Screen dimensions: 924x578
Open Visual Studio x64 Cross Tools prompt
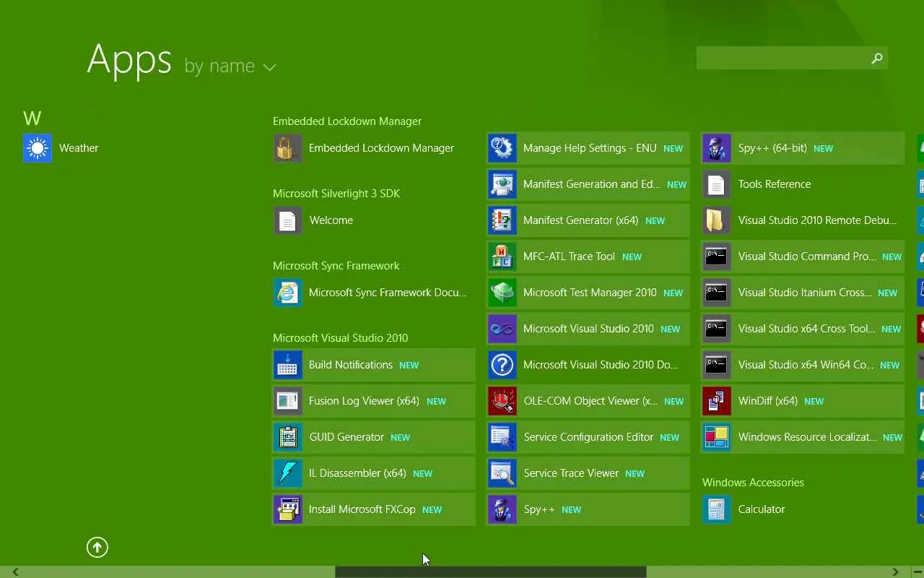(803, 329)
